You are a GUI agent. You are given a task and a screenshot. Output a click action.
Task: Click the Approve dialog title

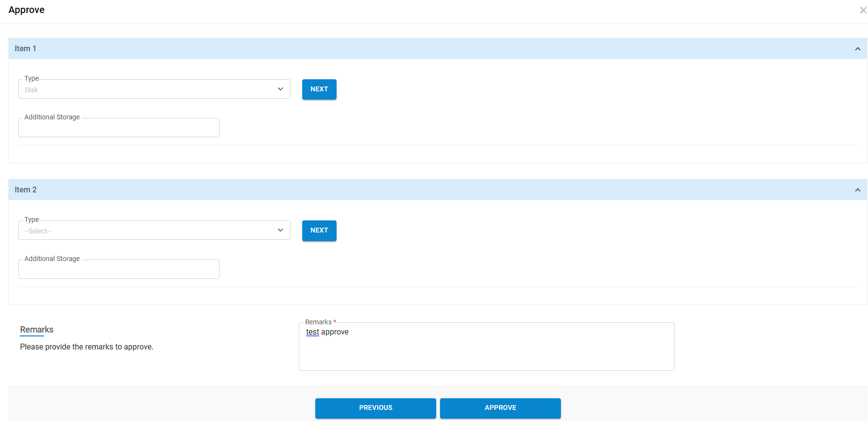click(x=27, y=10)
